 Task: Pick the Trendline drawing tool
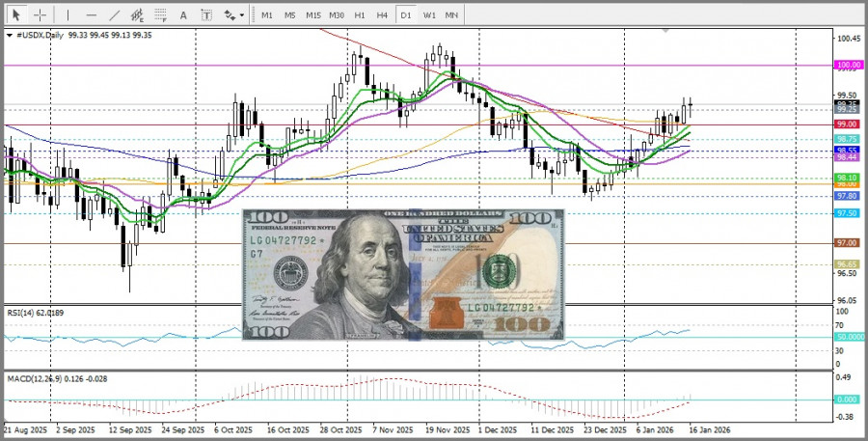[115, 15]
